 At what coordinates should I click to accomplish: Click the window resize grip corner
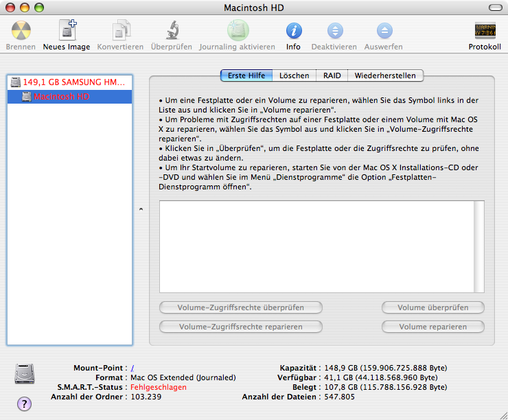click(x=503, y=416)
